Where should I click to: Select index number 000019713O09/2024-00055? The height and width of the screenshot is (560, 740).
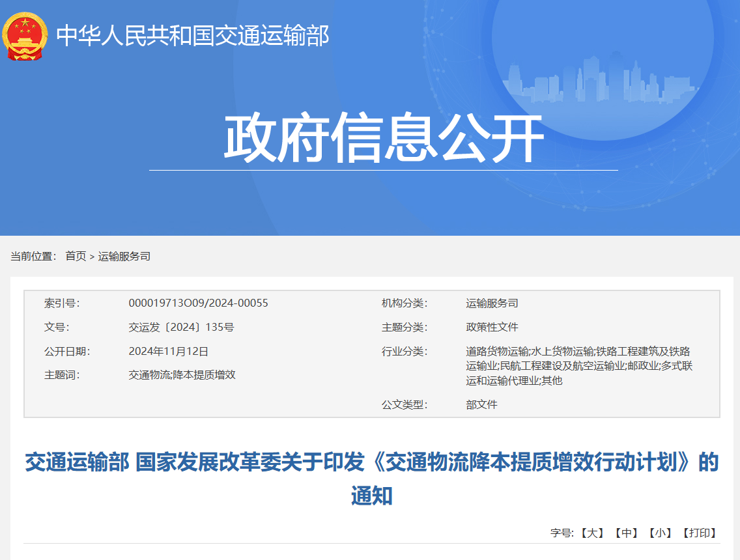pyautogui.click(x=198, y=303)
